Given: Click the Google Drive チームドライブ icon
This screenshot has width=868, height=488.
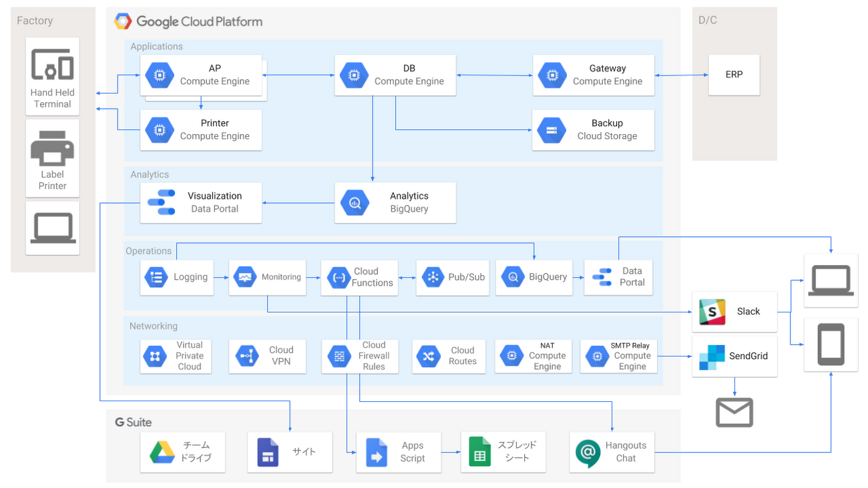Looking at the screenshot, I should coord(162,452).
